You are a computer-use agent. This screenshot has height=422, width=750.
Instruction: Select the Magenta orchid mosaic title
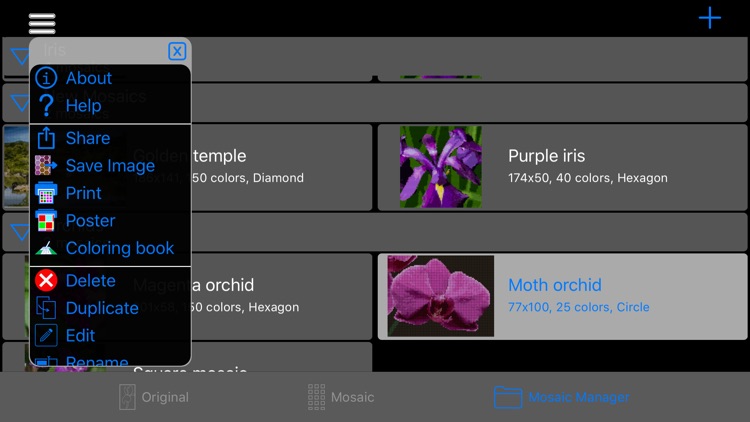193,285
